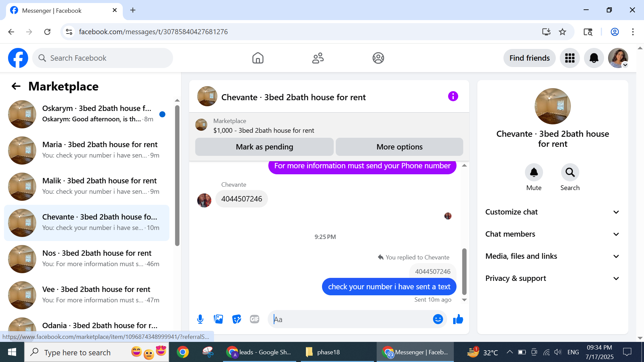Viewport: 644px width, 362px height.
Task: Open the Facebook Home feed icon
Action: 258,58
